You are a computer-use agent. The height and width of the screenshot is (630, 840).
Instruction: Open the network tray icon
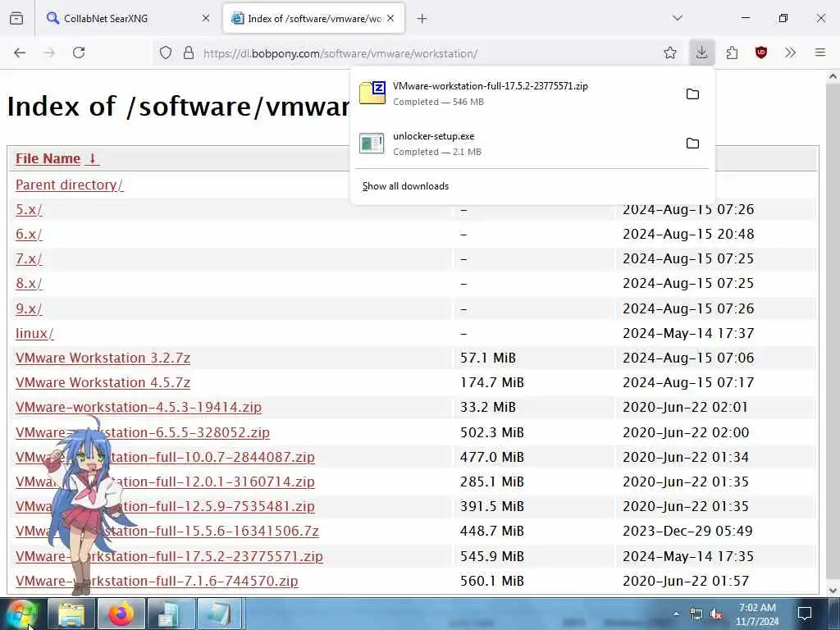click(x=696, y=614)
